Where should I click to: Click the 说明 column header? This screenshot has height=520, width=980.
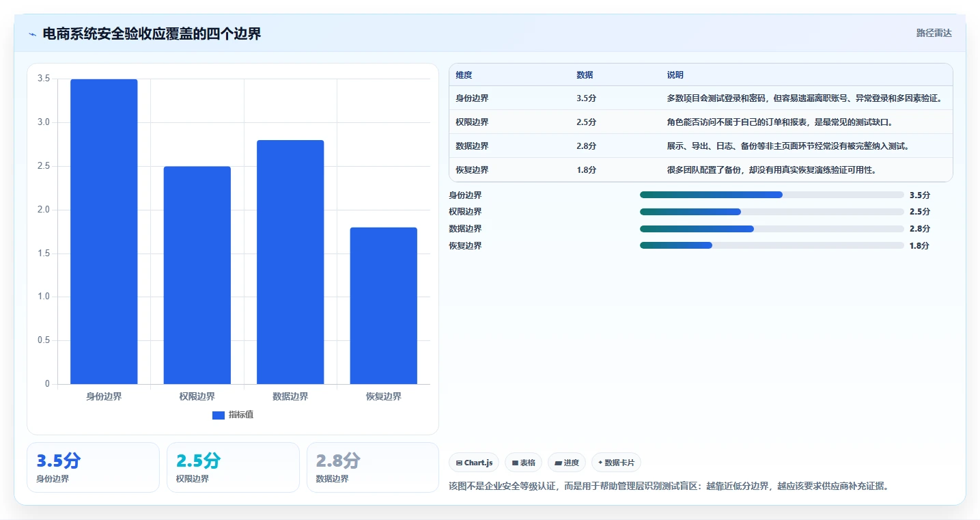pos(675,75)
